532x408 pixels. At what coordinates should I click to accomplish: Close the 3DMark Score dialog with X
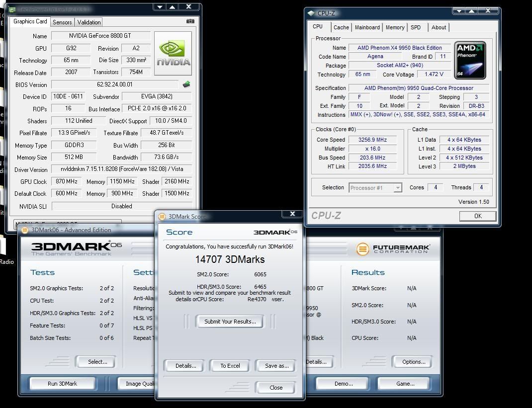(x=292, y=214)
